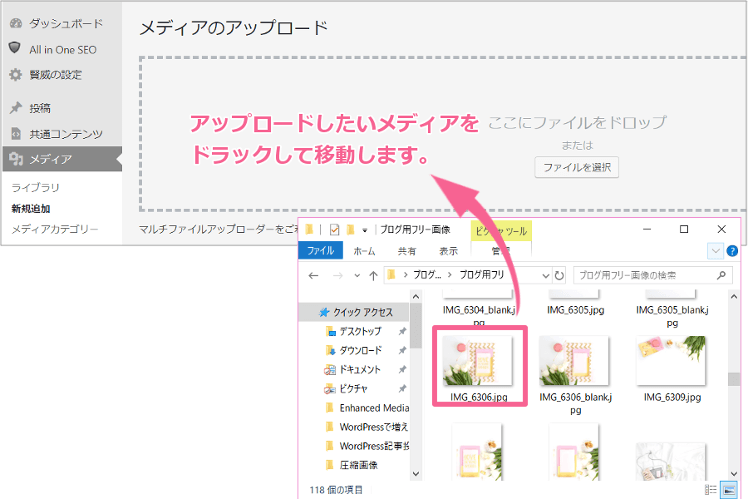Click the Explorer forward arrow
This screenshot has height=499, width=748.
338,276
